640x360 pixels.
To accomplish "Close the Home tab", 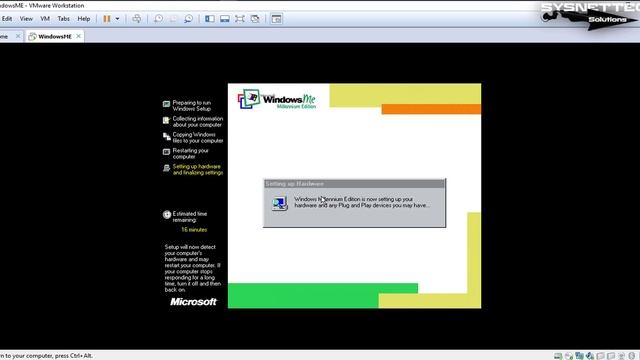I will (x=18, y=36).
